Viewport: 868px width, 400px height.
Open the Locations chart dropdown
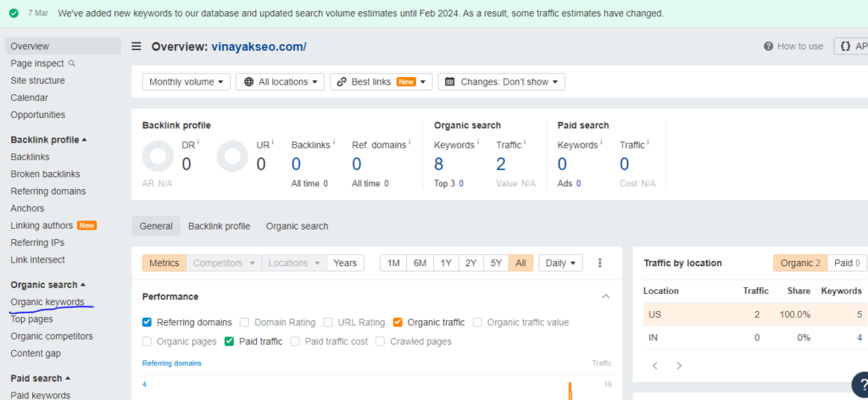pos(294,264)
